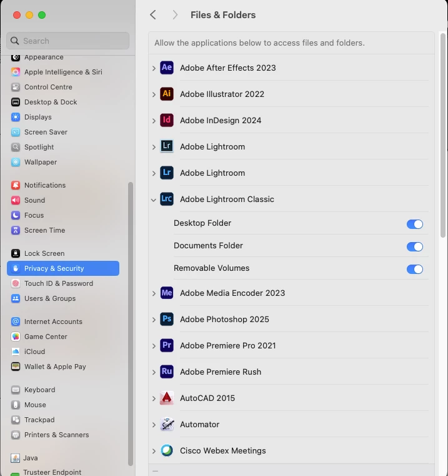Expand the Adobe Premiere Rush row
Screen dimensions: 448x476
[154, 372]
